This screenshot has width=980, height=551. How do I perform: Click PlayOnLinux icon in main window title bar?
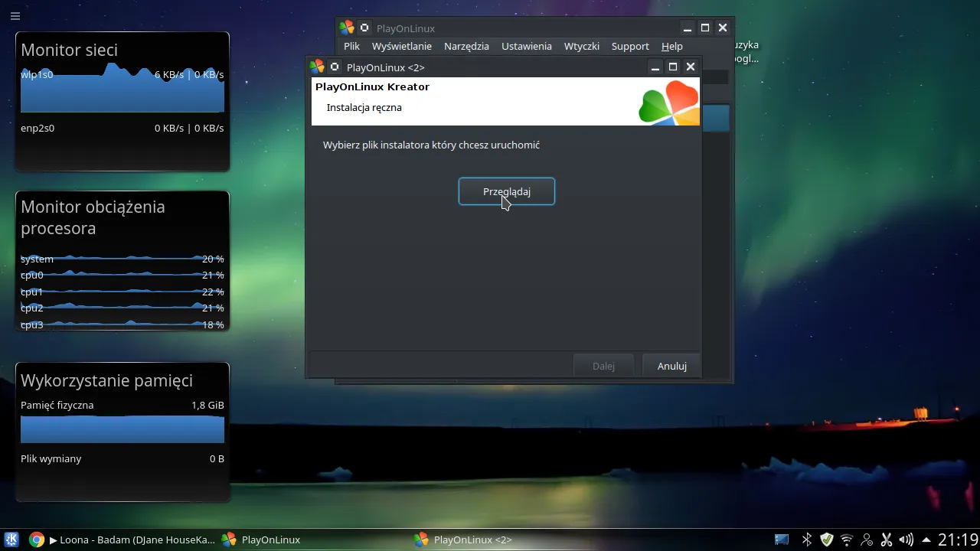347,28
